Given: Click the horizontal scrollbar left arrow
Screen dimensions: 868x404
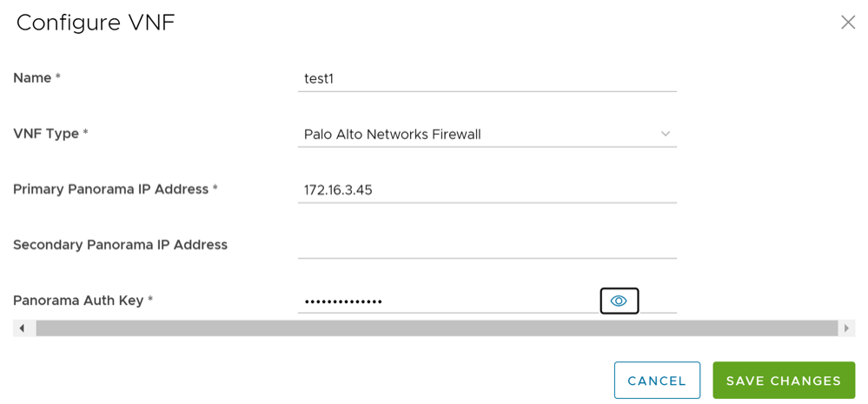Looking at the screenshot, I should click(23, 328).
